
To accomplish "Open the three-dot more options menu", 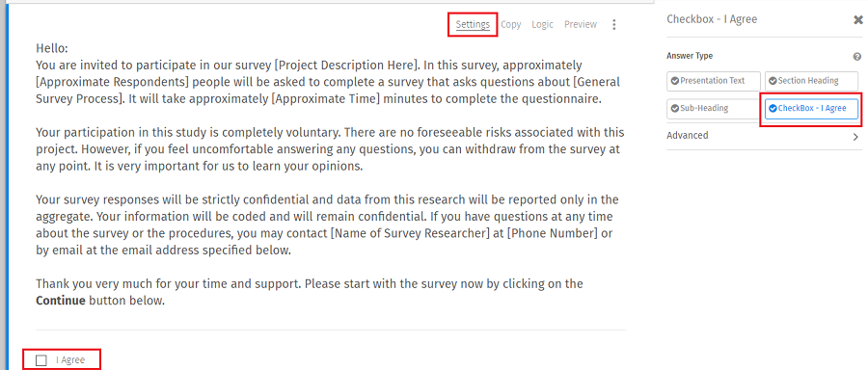I will point(613,24).
